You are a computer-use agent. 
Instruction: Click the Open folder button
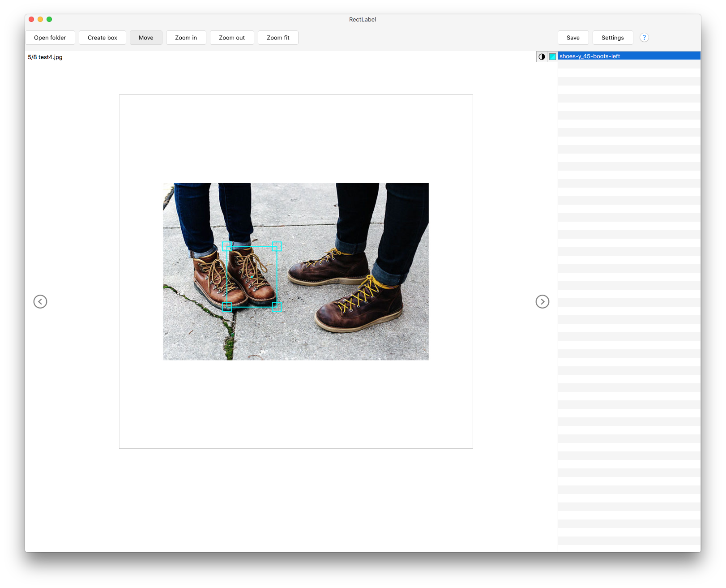(50, 38)
